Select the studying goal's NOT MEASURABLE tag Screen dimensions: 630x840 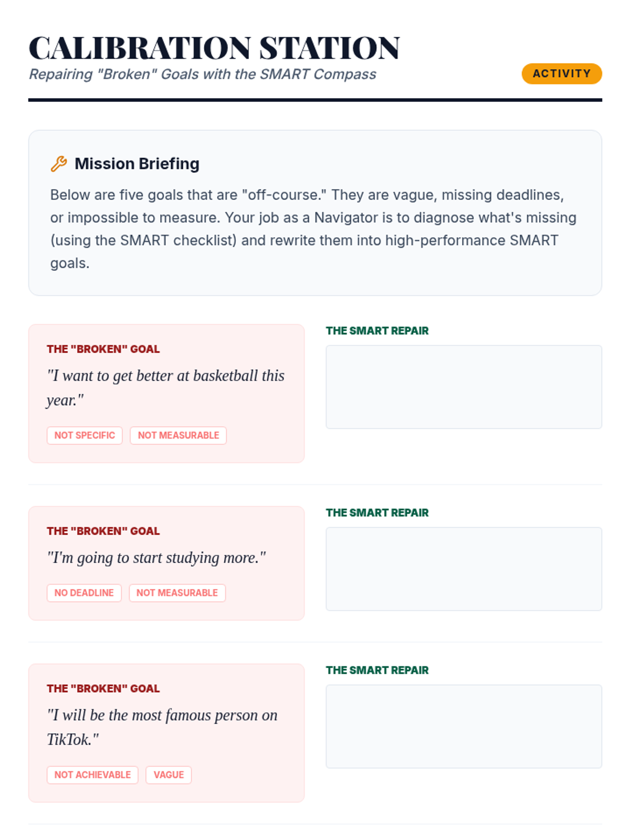click(177, 593)
